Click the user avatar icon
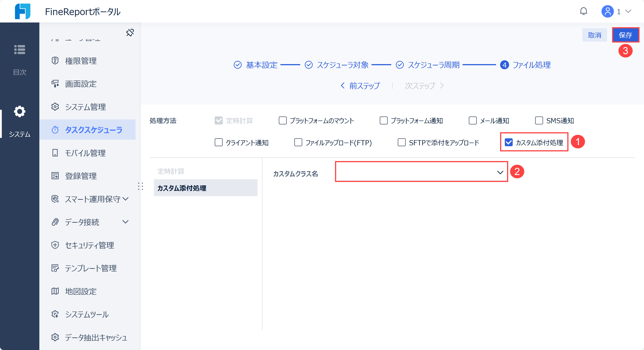 pyautogui.click(x=607, y=11)
